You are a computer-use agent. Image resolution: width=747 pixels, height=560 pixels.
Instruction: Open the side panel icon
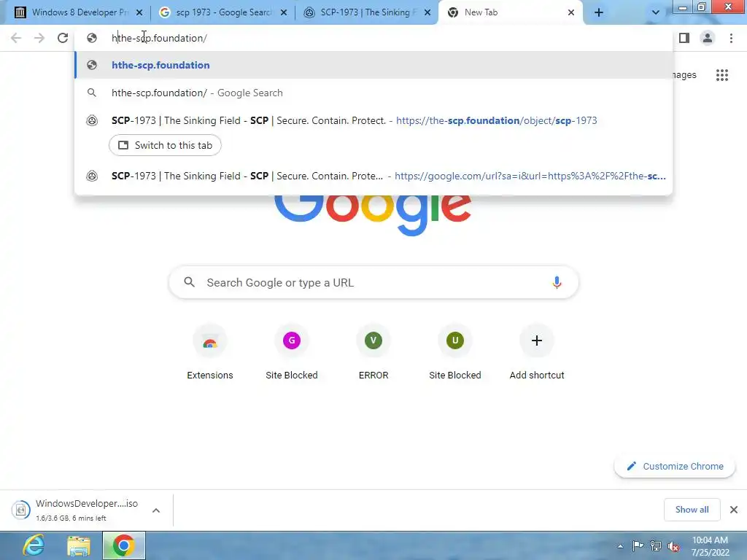point(684,38)
